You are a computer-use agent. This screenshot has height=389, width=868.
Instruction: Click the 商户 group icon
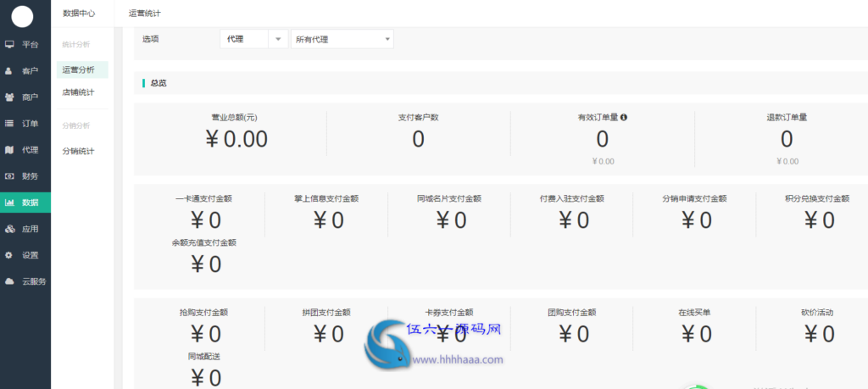click(x=8, y=97)
